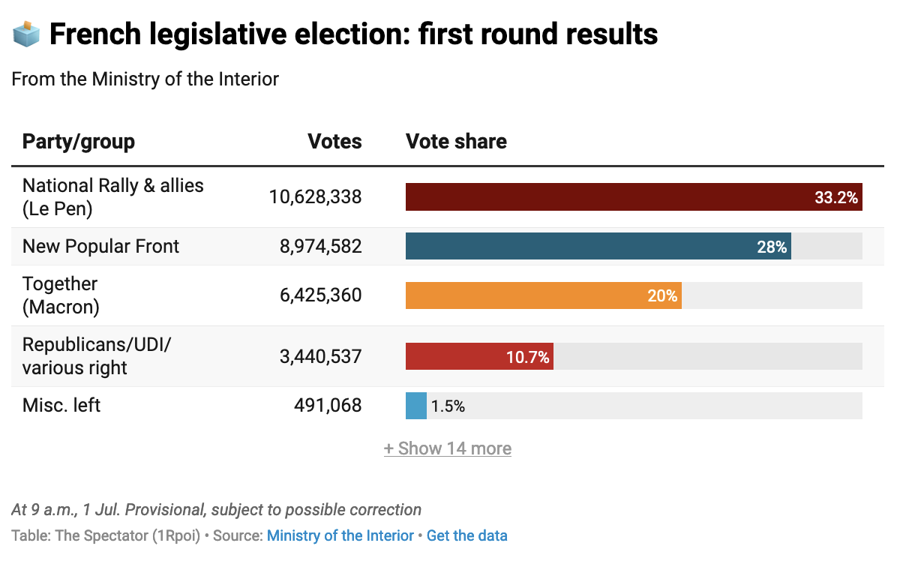The image size is (924, 573).
Task: Select the National Rally & allies row label
Action: (x=112, y=196)
